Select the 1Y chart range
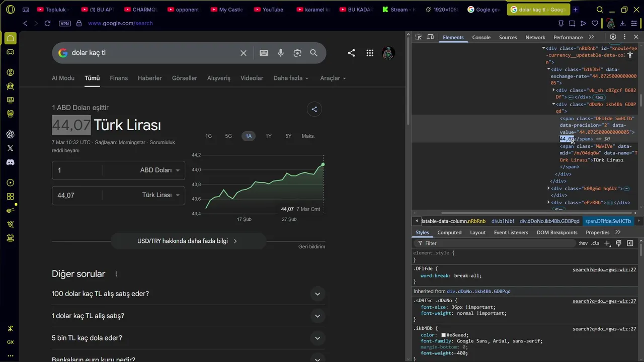 pyautogui.click(x=269, y=136)
